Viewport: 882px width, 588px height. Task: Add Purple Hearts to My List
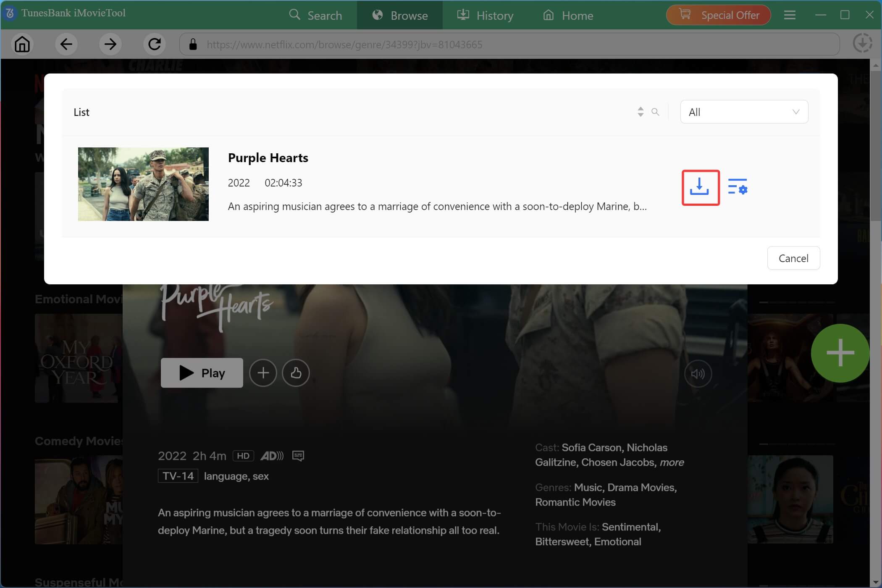263,373
